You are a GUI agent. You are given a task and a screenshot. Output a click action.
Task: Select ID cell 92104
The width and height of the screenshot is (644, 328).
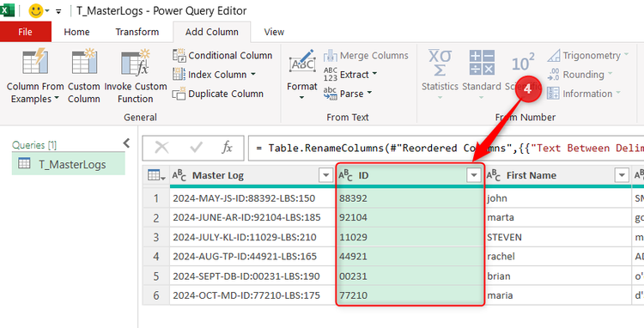410,217
